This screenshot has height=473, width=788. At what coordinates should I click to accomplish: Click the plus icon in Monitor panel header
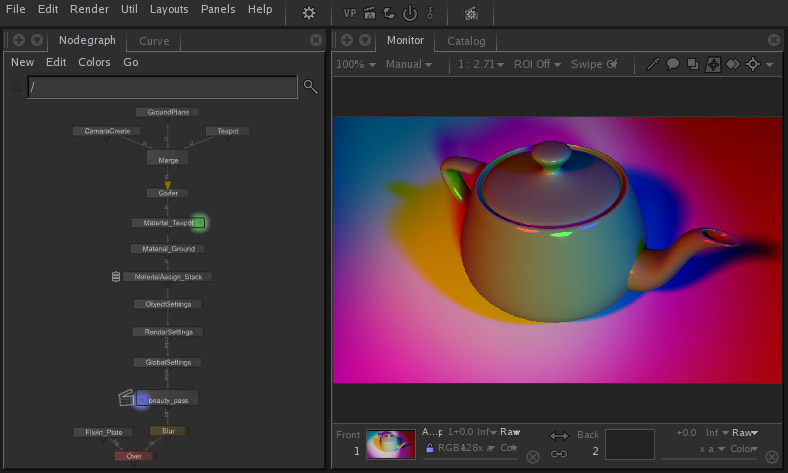click(x=347, y=40)
